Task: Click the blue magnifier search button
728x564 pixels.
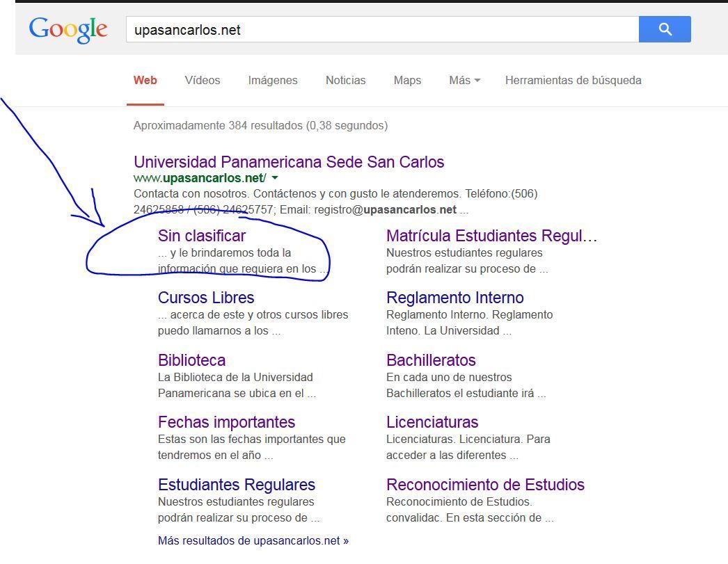Action: point(665,29)
